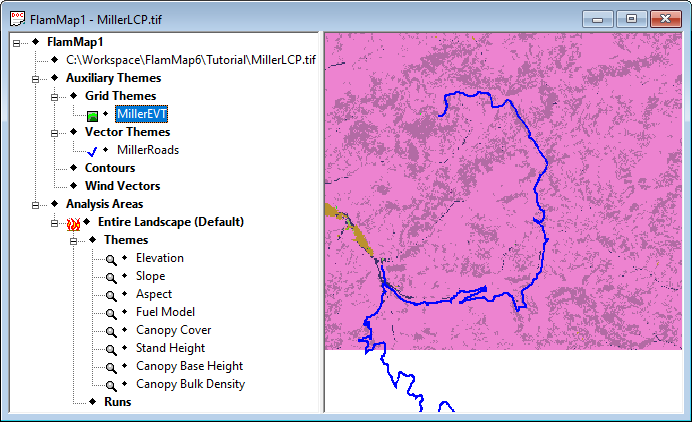This screenshot has height=422, width=692.
Task: Click the magnifier icon next to Slope
Action: pos(111,278)
